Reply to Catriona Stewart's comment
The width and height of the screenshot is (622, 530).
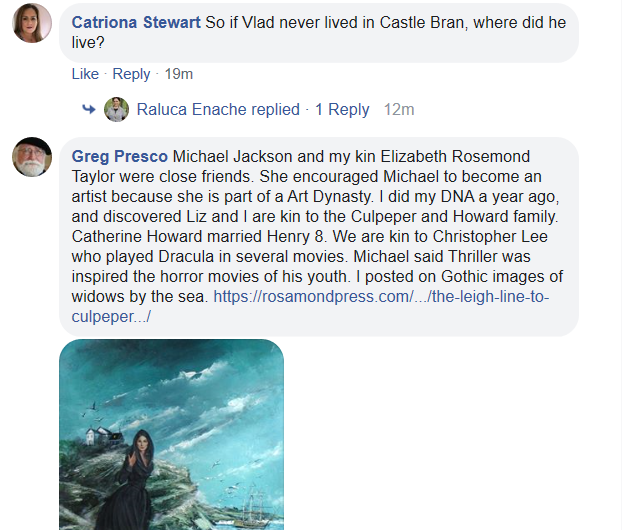point(131,74)
